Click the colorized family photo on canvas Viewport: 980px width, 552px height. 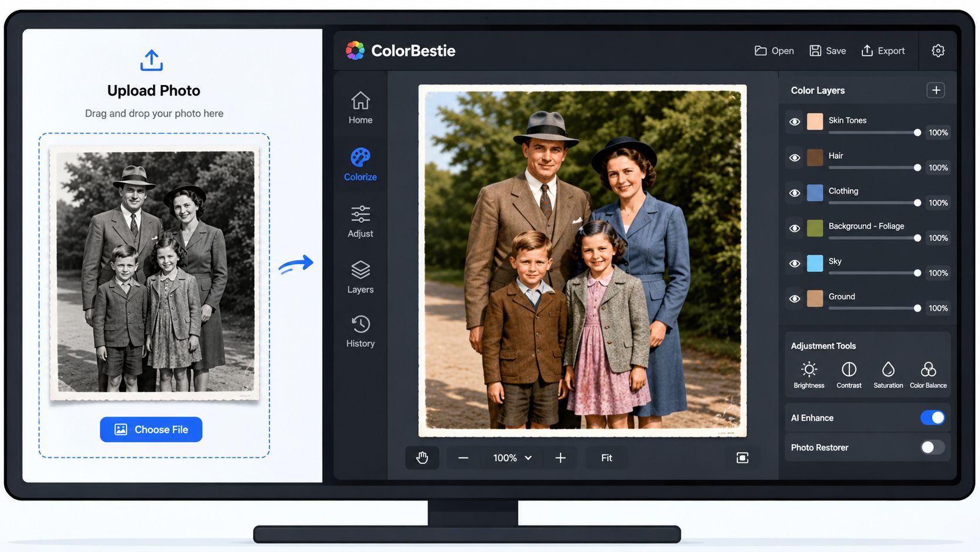pyautogui.click(x=583, y=261)
